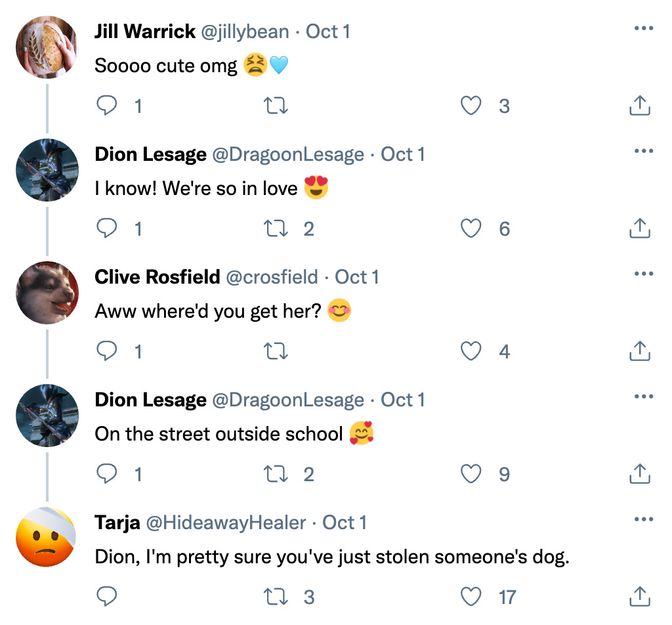
Task: Open Tarja's bandaged emoji avatar
Action: tap(47, 538)
